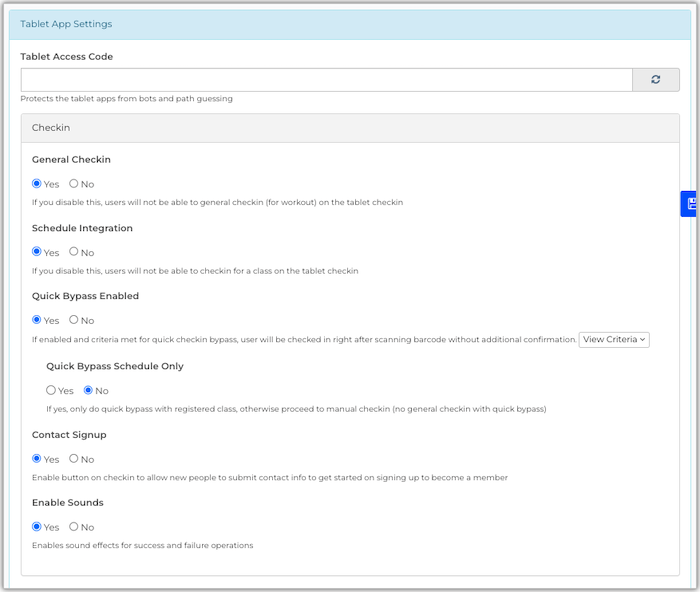Select No for Quick Bypass Schedule Only

click(88, 390)
